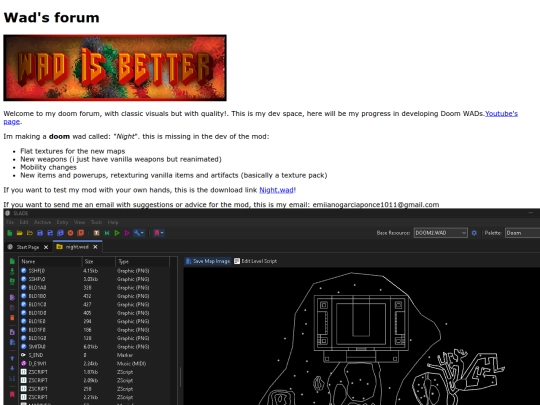Open the Archive menu in SLADE
Viewport: 540px width, 405px height.
tap(42, 222)
